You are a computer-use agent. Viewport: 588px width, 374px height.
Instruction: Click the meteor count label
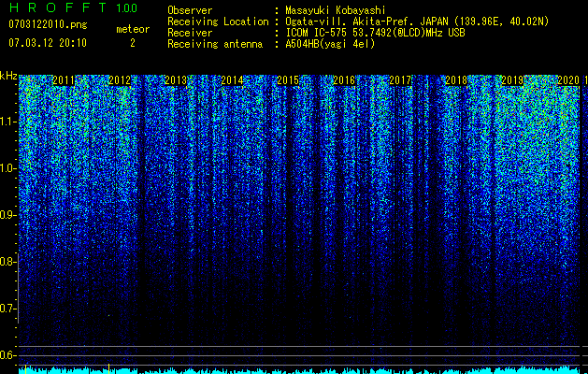click(133, 29)
